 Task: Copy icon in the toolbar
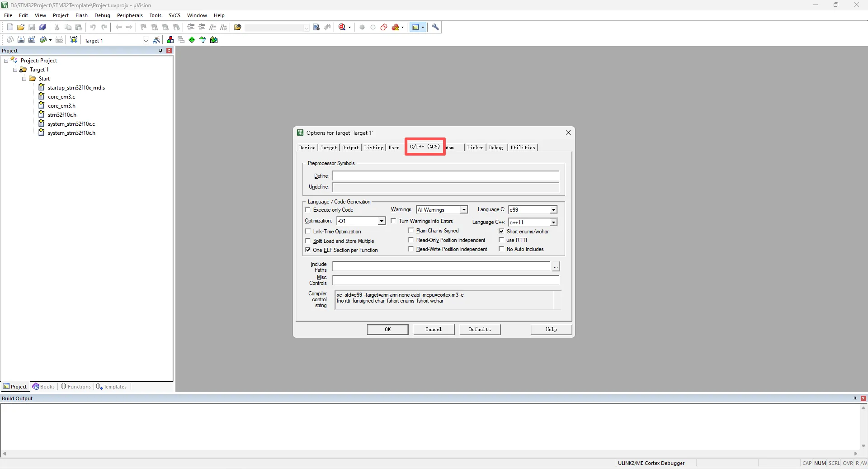(x=68, y=27)
